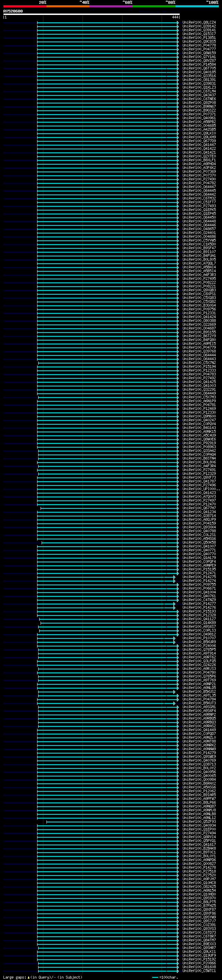Select hit label UniRef100_C0Z391
The height and width of the screenshot is (980, 222).
click(199, 925)
